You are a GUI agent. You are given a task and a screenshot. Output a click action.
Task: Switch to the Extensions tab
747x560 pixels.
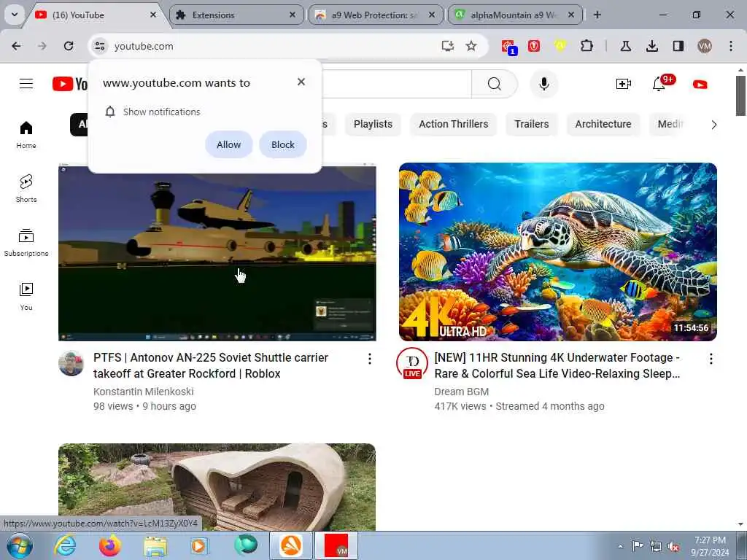click(236, 15)
